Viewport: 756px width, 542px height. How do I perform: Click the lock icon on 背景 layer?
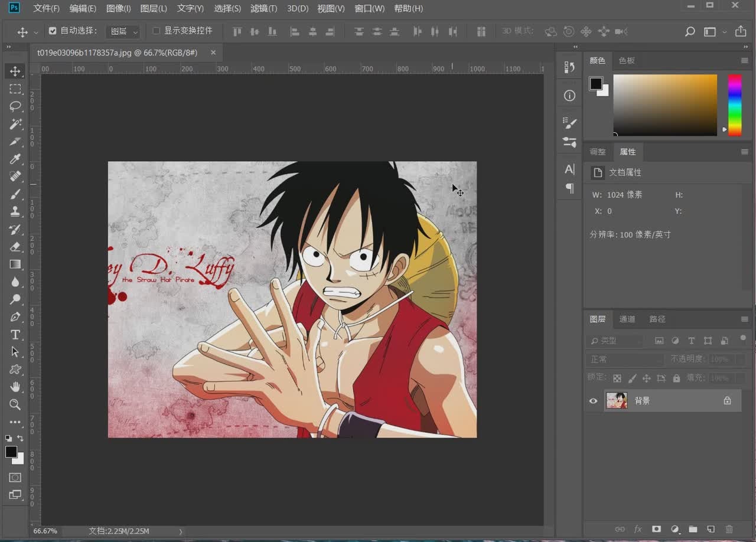[x=727, y=401]
